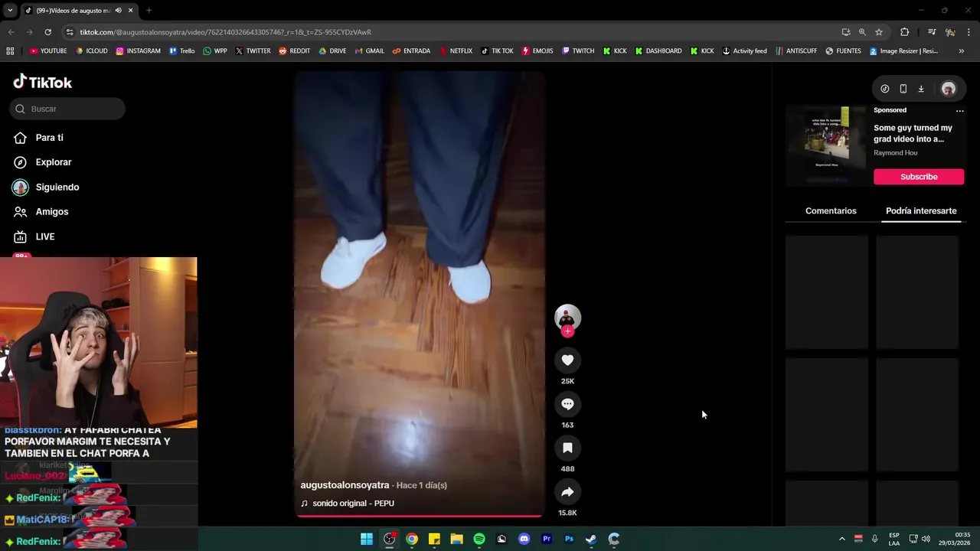The height and width of the screenshot is (551, 980).
Task: Open Premiere Pro from the taskbar
Action: click(x=547, y=539)
